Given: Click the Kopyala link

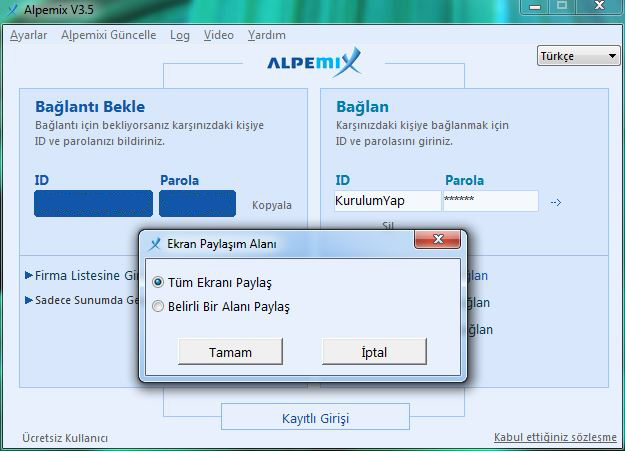Looking at the screenshot, I should coord(272,205).
